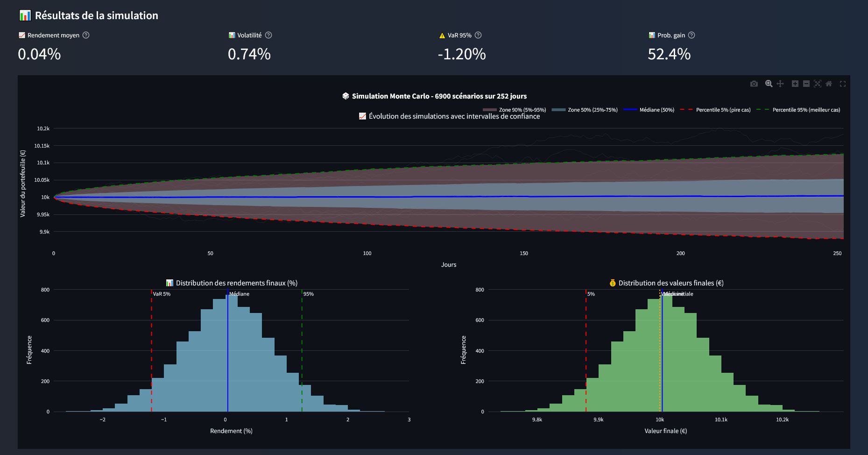Show help tooltip for Volatilité
This screenshot has height=455, width=868.
pos(268,35)
